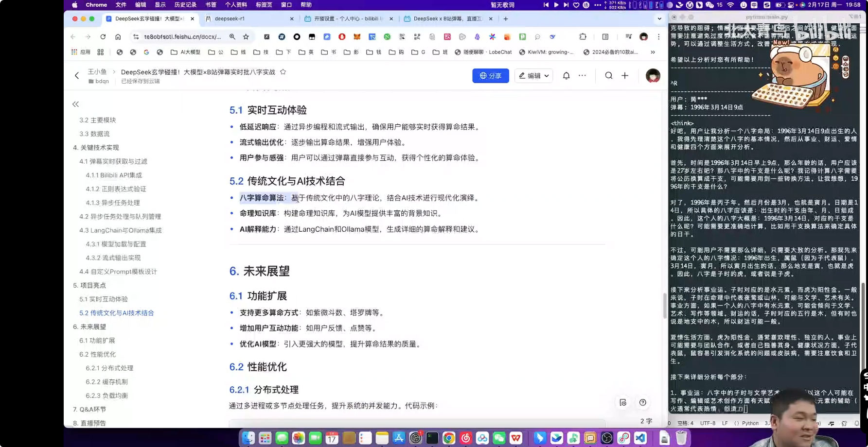Open the comment icon near the document bottom
The image size is (868, 447).
click(623, 402)
